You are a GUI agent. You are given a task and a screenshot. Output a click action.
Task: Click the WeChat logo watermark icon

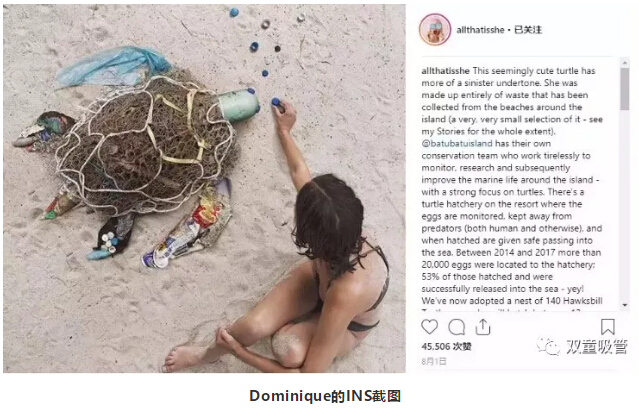(x=548, y=346)
